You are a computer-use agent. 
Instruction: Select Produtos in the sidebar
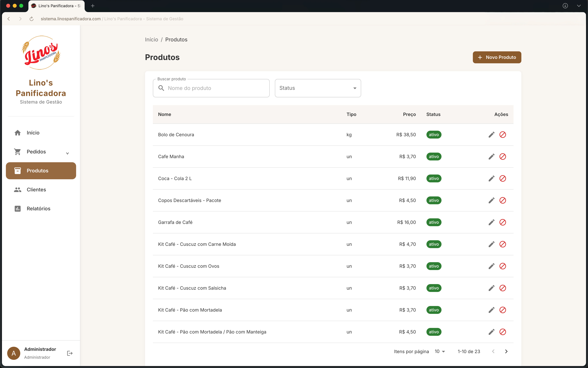[x=41, y=171]
